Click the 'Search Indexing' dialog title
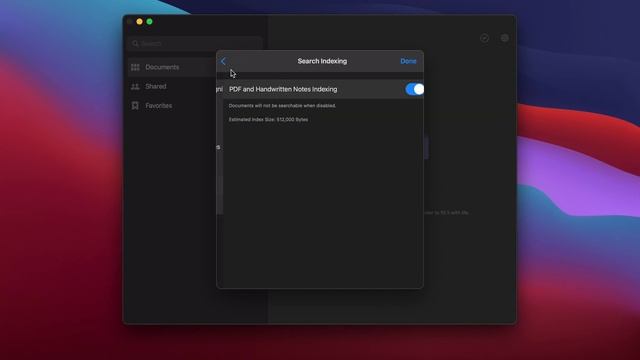 pyautogui.click(x=322, y=61)
